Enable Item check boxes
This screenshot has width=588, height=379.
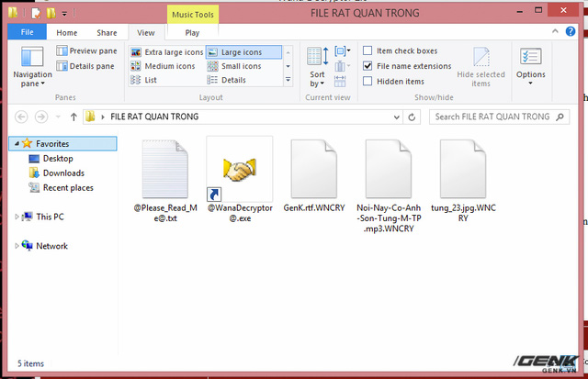367,50
